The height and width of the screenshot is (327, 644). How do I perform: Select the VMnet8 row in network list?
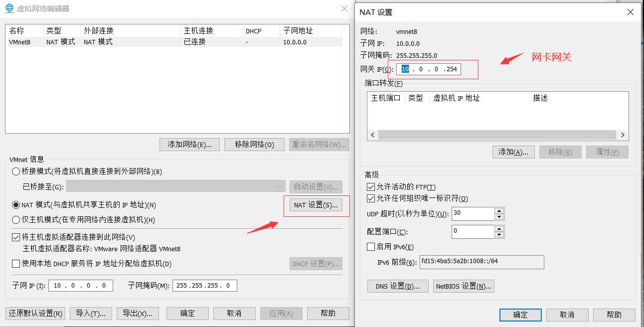[174, 42]
